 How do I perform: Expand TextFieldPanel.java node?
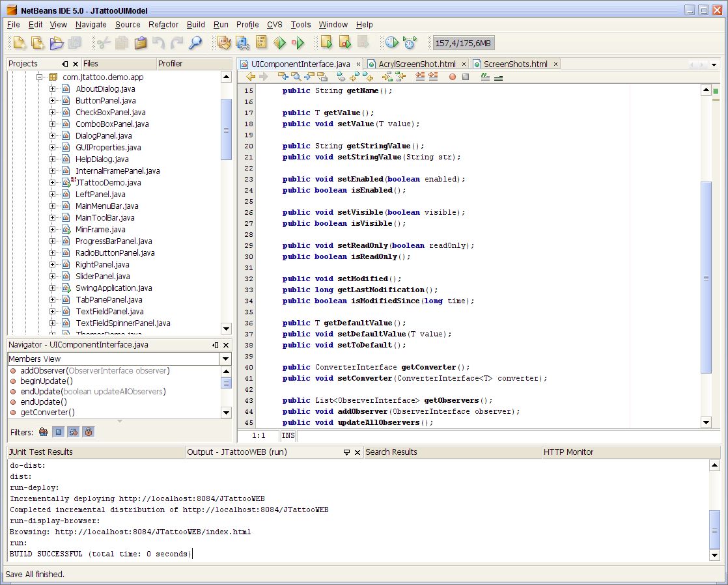pos(53,311)
